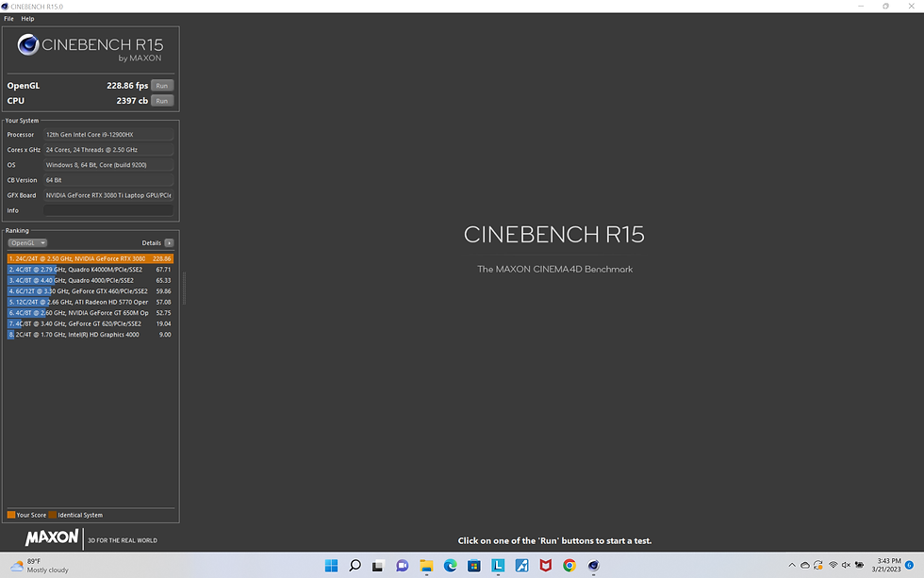The width and height of the screenshot is (924, 578).
Task: Open File Explorer from the taskbar
Action: (x=426, y=566)
